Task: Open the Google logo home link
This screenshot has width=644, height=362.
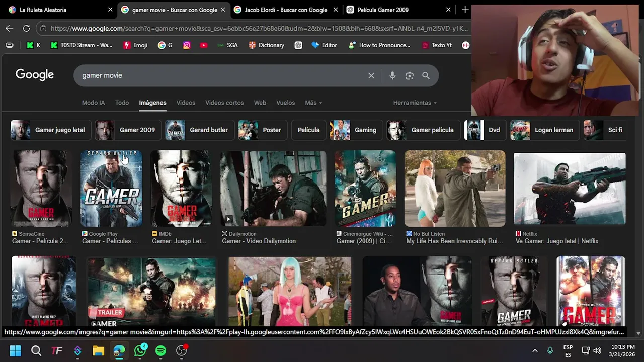Action: [x=35, y=75]
